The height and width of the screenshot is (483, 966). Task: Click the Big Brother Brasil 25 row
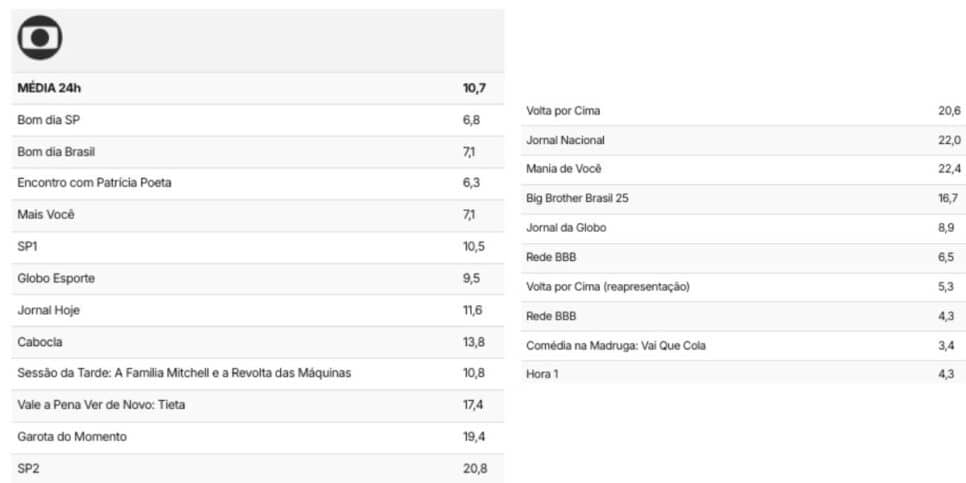tap(743, 199)
